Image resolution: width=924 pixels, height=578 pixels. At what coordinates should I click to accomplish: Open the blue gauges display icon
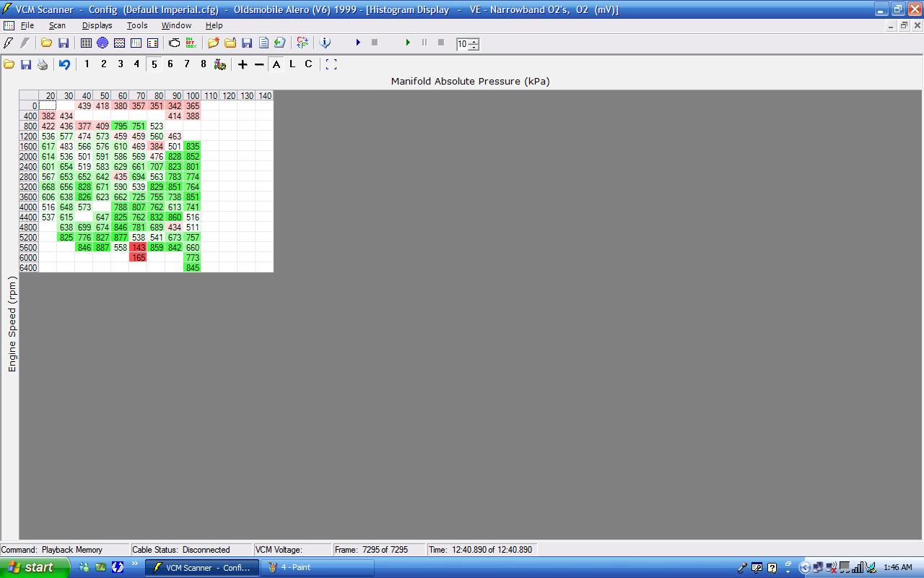[x=103, y=43]
